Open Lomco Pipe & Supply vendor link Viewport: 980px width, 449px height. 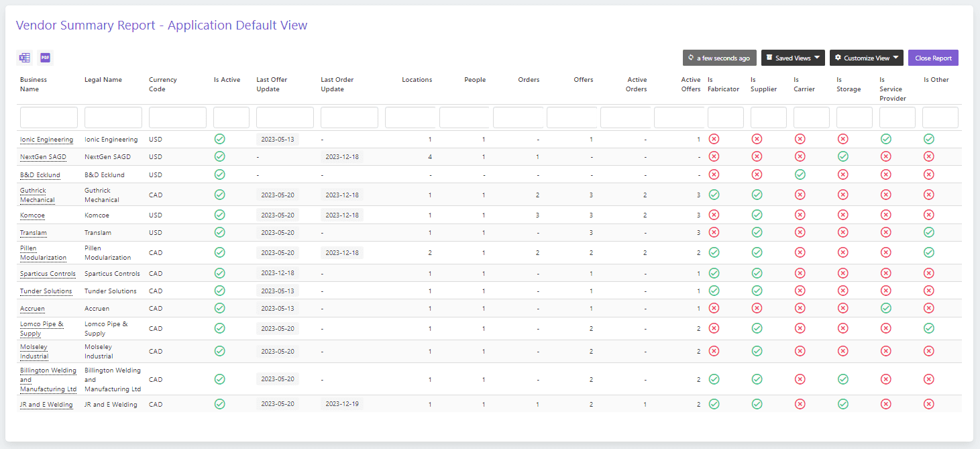42,329
